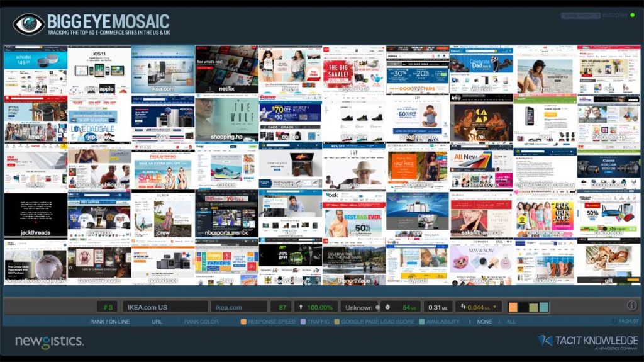The height and width of the screenshot is (362, 644).
Task: Open the store.apple thumbnail
Action: tap(99, 70)
